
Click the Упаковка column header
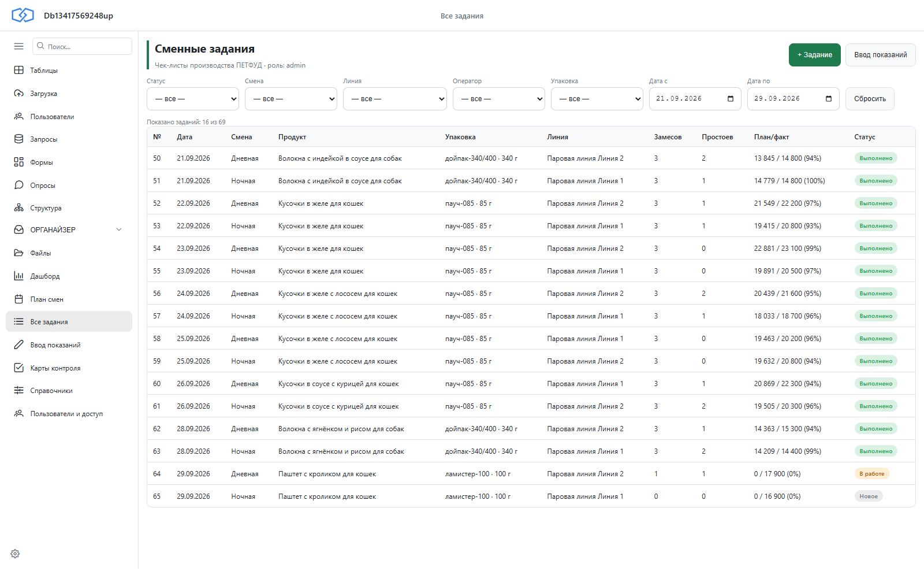click(x=460, y=137)
